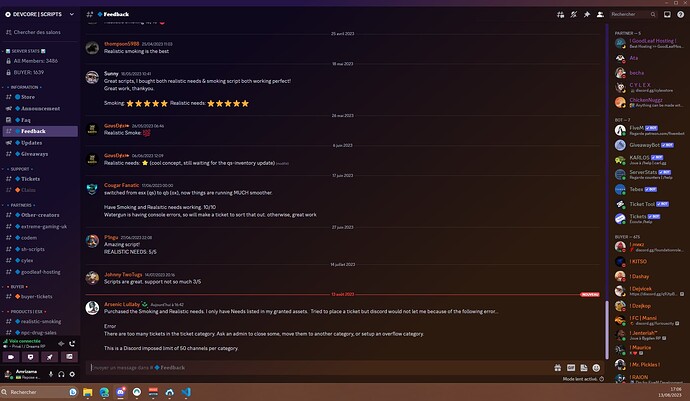Screen dimensions: 690x401
Task: Open the Updates channel
Action: pyautogui.click(x=40, y=143)
